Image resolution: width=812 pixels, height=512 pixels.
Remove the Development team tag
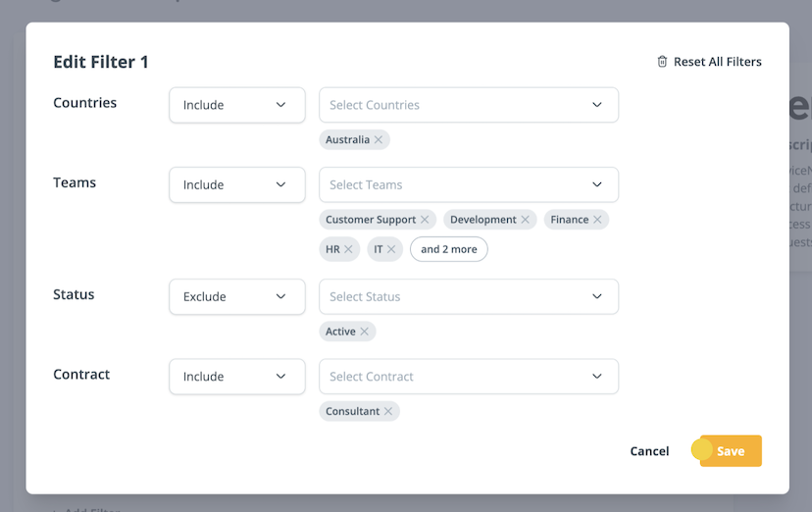525,220
